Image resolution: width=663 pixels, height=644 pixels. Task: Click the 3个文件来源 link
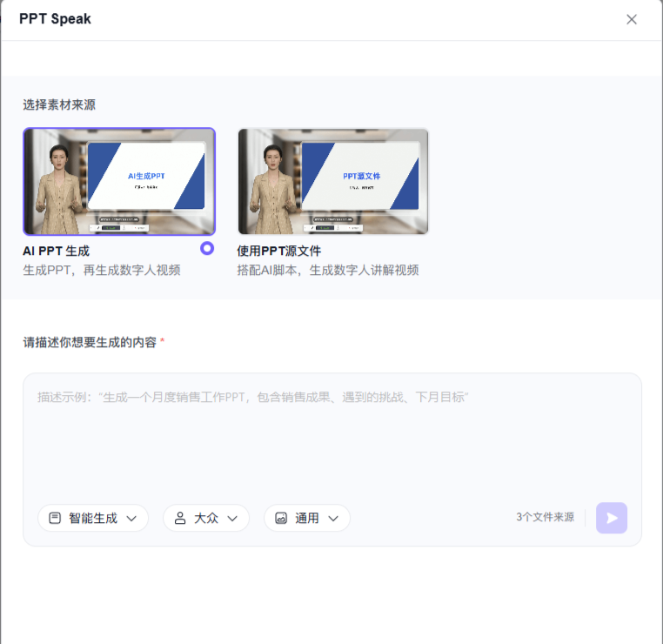point(545,517)
